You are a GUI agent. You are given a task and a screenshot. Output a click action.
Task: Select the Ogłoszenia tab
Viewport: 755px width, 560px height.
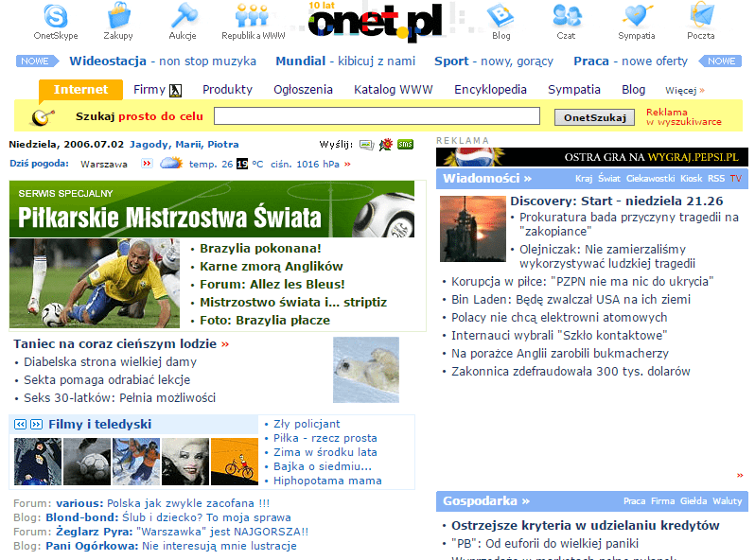coord(303,90)
